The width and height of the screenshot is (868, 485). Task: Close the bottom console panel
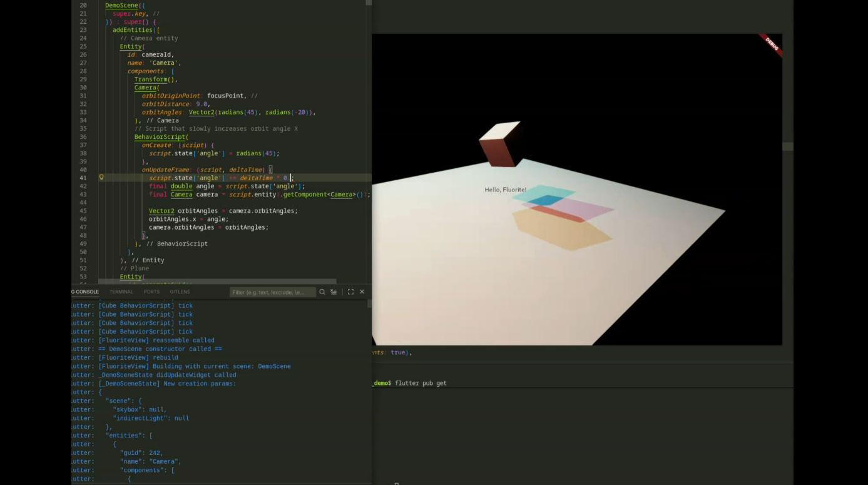362,292
